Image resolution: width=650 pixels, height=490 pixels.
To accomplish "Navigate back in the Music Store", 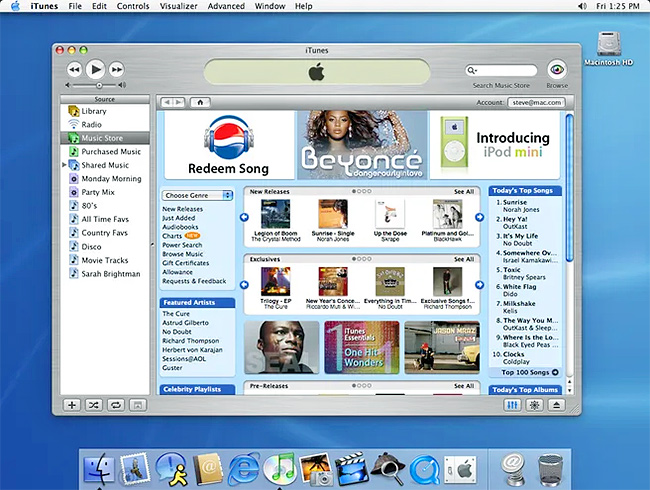I will click(167, 102).
